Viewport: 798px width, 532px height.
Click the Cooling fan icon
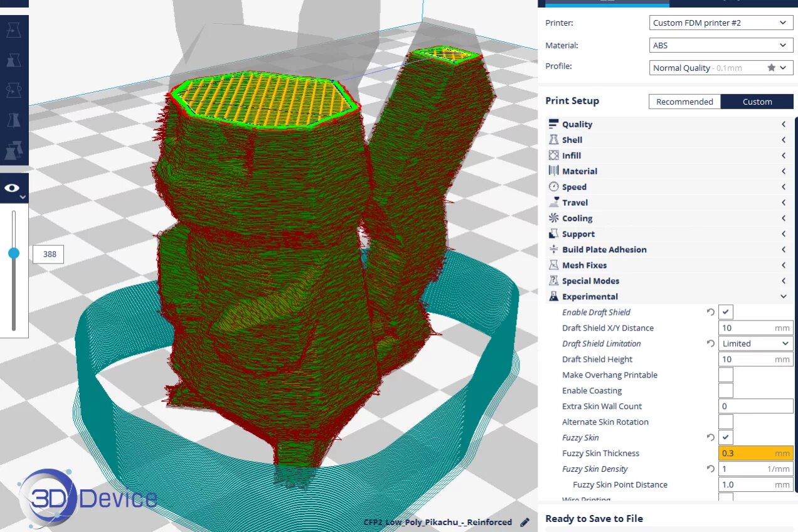click(553, 218)
